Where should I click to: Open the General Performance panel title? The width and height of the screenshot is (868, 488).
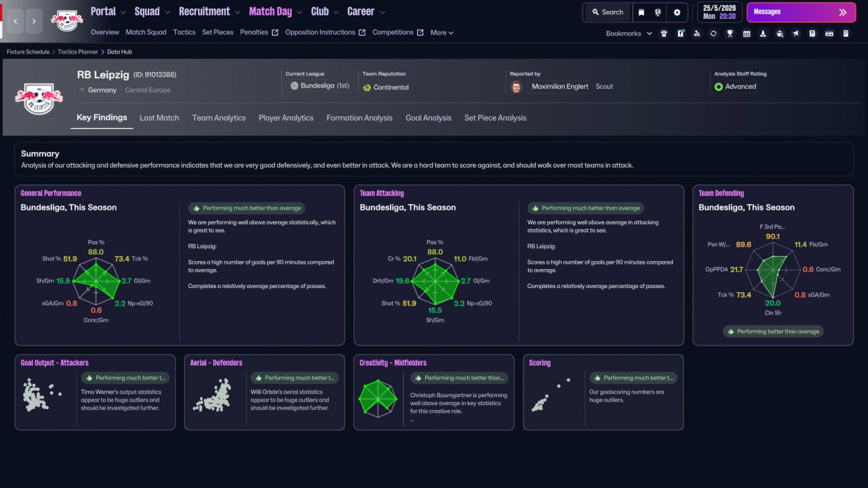coord(51,193)
